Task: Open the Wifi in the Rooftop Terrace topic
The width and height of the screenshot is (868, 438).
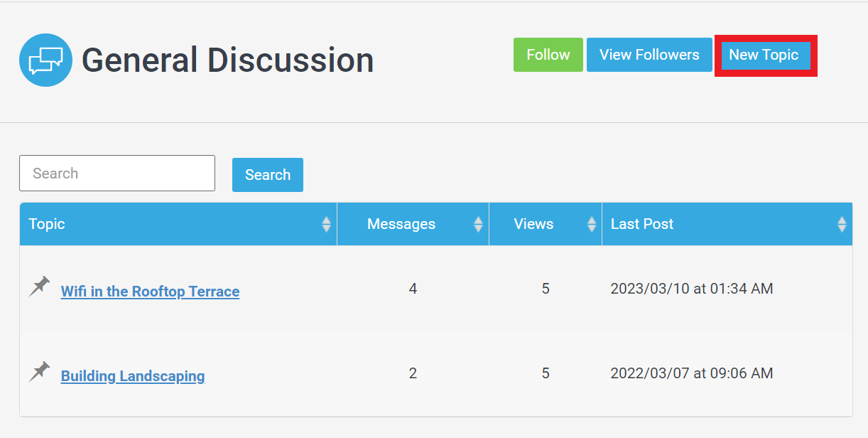Action: pos(150,292)
